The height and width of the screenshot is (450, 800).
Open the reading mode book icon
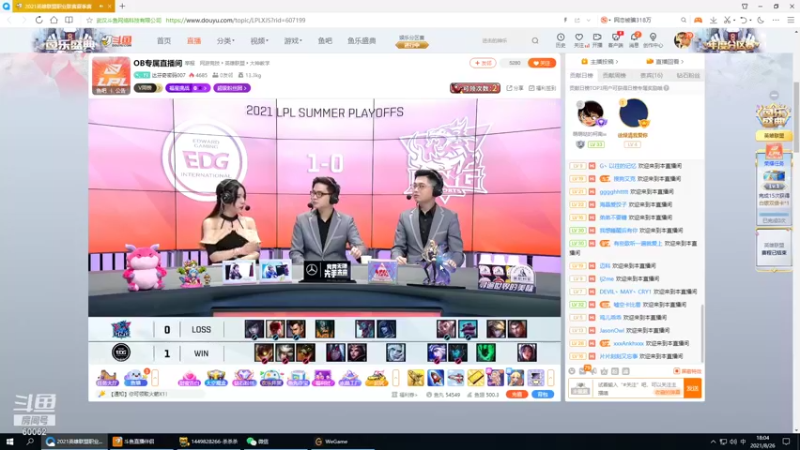pos(69,20)
